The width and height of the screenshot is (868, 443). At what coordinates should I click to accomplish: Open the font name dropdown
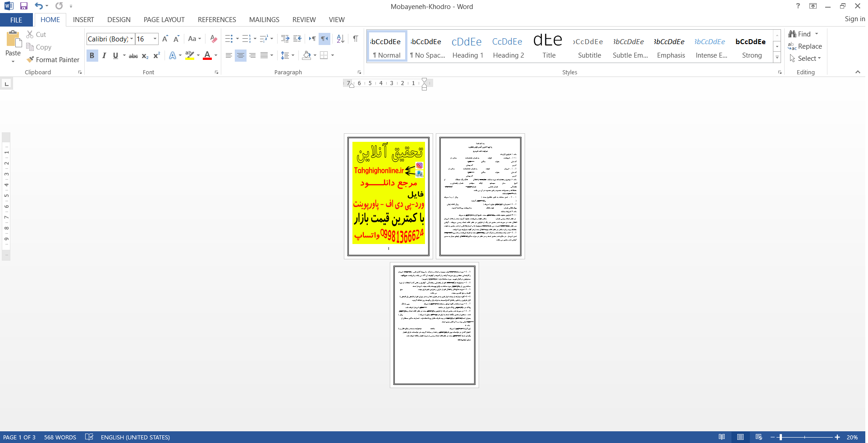(132, 39)
